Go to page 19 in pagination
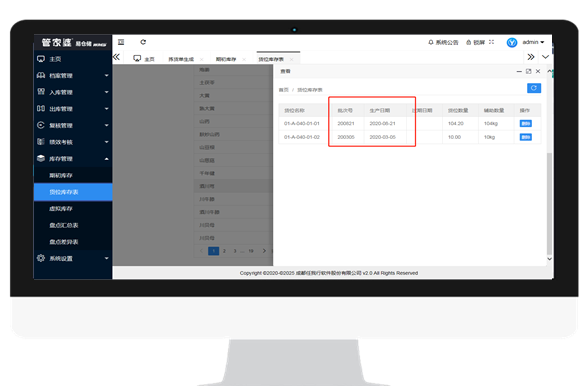588x386 pixels. (x=251, y=251)
